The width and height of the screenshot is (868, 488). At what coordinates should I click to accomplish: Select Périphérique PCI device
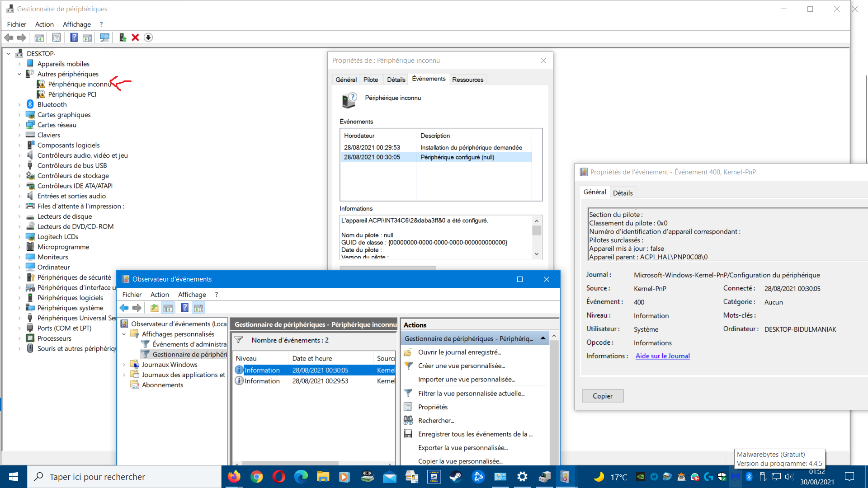(x=72, y=94)
